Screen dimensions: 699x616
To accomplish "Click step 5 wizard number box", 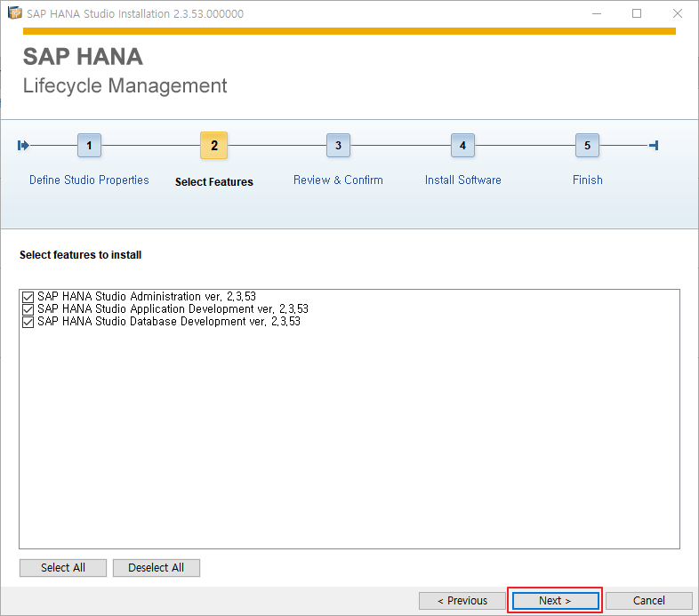I will pos(588,145).
